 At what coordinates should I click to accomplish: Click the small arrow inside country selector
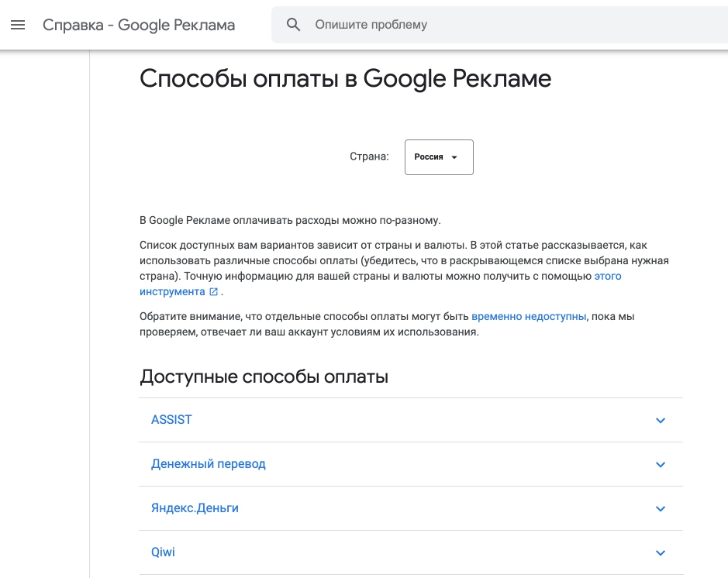point(455,157)
